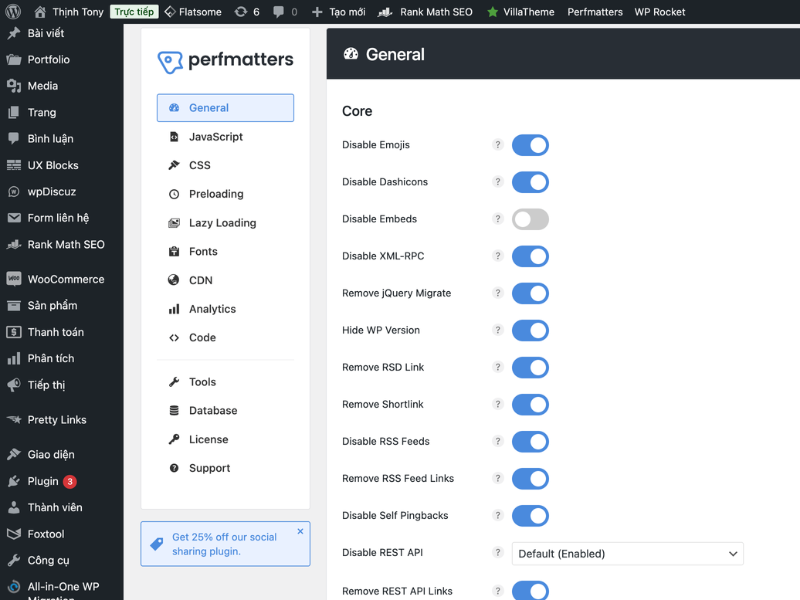Click the VillaTheme green star icon
The width and height of the screenshot is (800, 600).
pyautogui.click(x=492, y=12)
